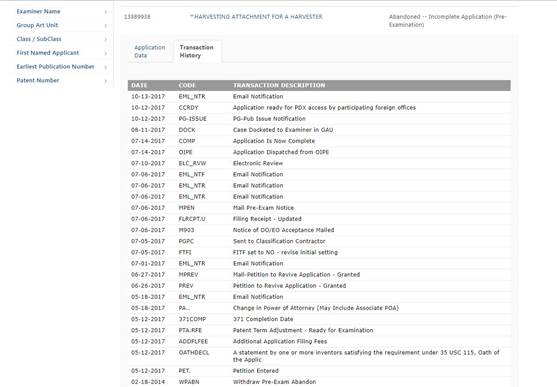Expand the Examiner Name filter
The image size is (557, 387).
[x=61, y=12]
